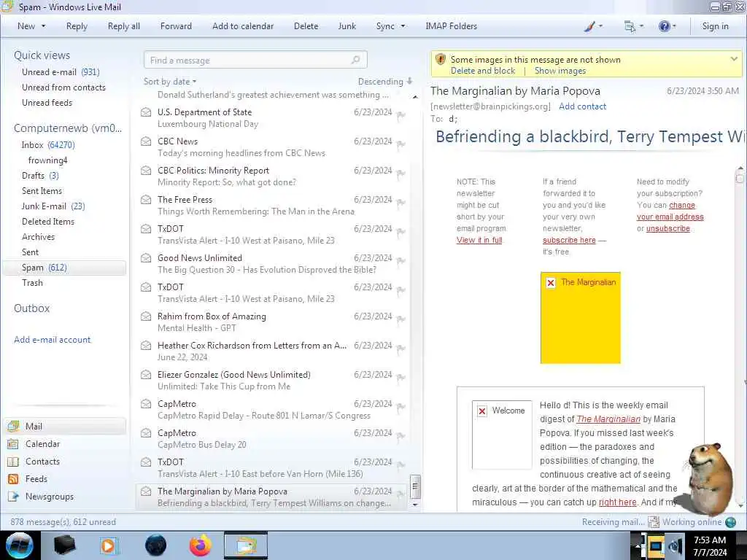The height and width of the screenshot is (560, 747).
Task: Click message list scroll down arrow
Action: click(415, 505)
